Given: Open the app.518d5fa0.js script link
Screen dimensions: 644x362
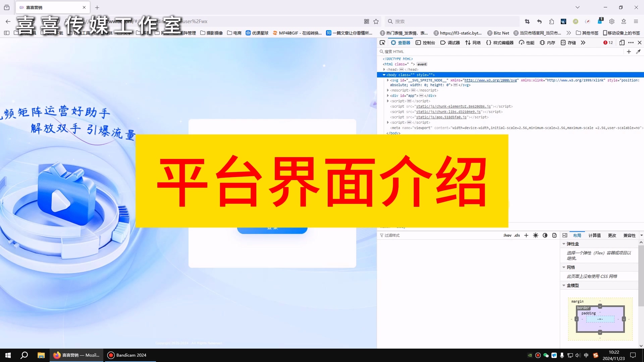Looking at the screenshot, I should (441, 117).
